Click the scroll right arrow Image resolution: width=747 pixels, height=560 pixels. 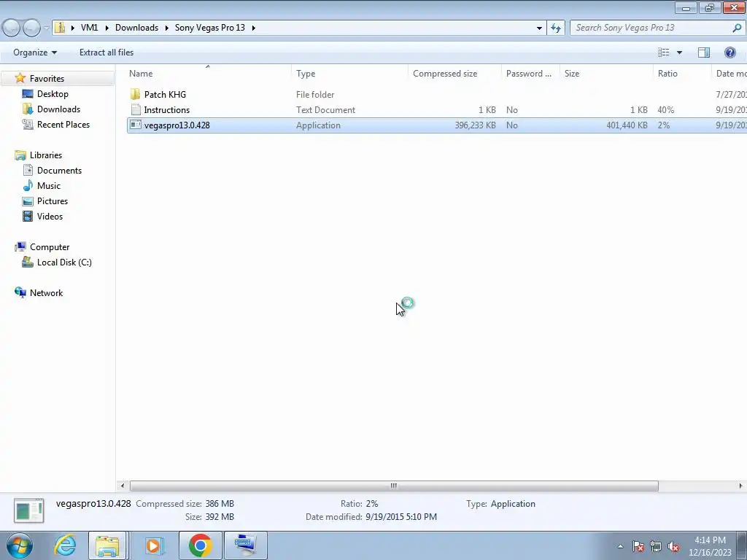coord(741,486)
